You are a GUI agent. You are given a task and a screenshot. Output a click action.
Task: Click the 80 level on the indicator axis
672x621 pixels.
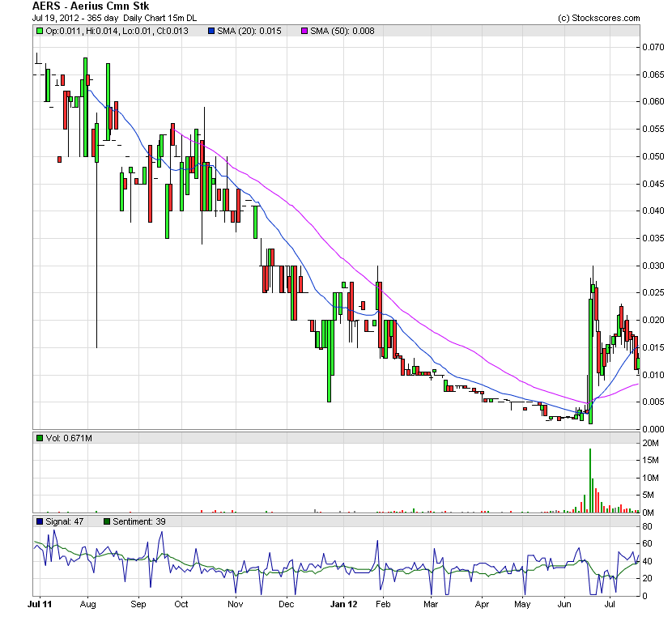click(x=647, y=526)
